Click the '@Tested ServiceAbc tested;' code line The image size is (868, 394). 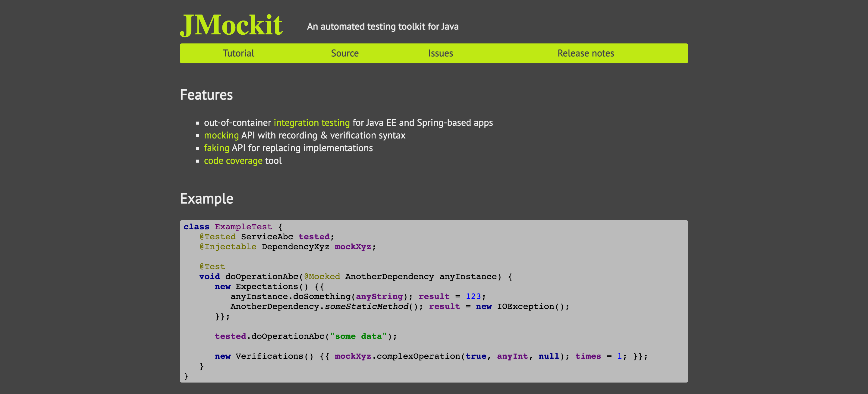[x=266, y=237]
